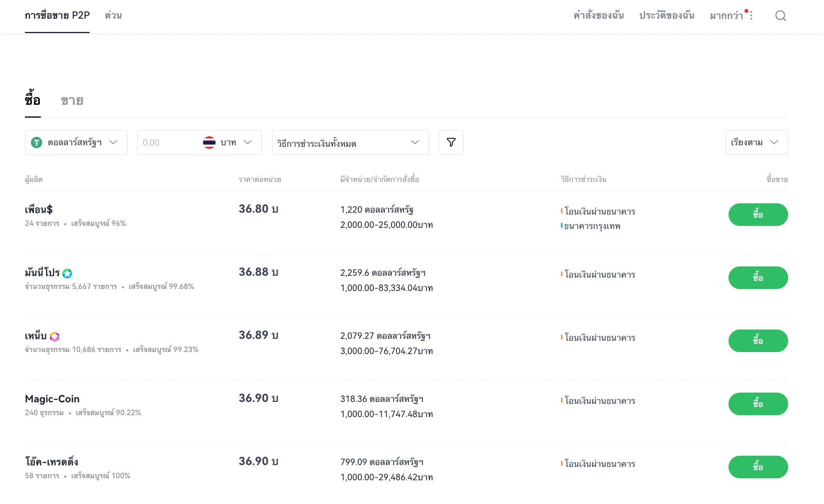Click the 2,000.00-25,000.00บาท limit text

(x=387, y=225)
